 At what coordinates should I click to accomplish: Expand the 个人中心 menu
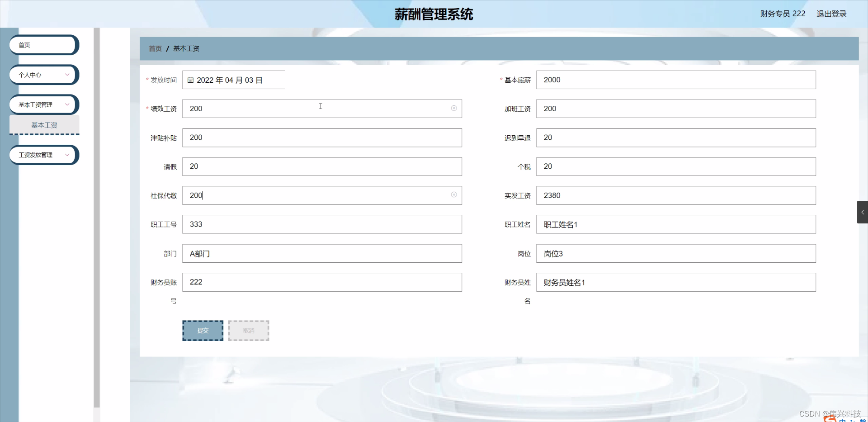click(42, 75)
